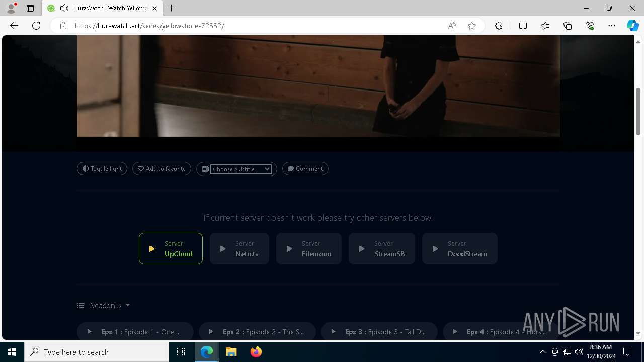Open Firefox from taskbar
644x362 pixels.
(x=256, y=352)
